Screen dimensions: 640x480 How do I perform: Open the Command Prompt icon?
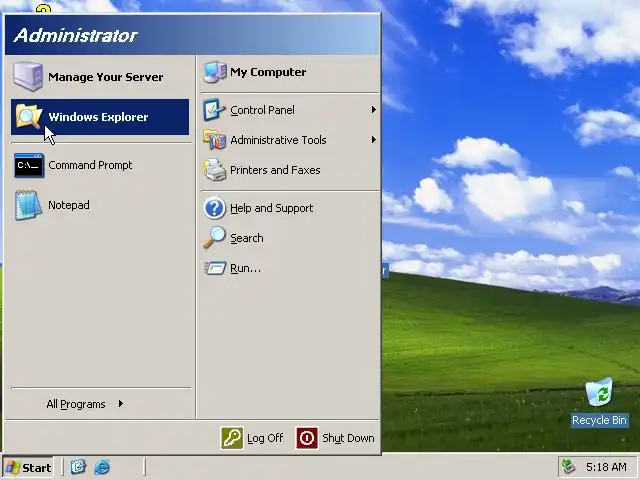coord(29,165)
